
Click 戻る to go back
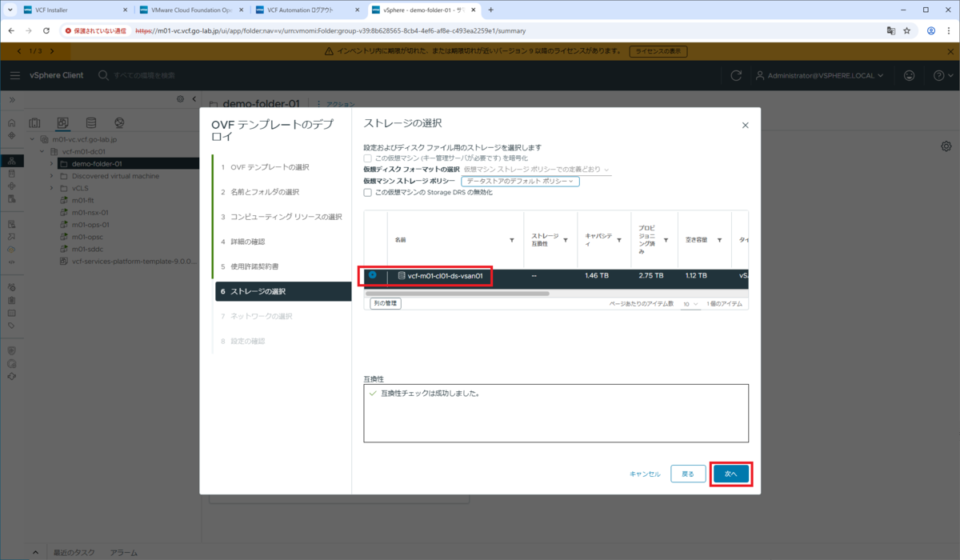[x=688, y=474]
